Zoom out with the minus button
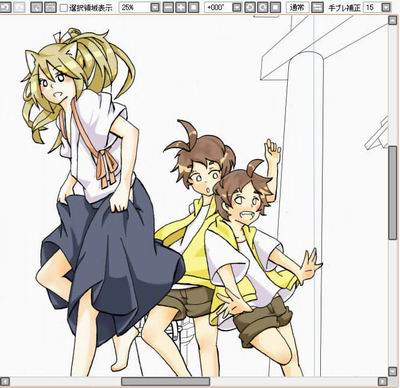400x388 pixels. 168,7
